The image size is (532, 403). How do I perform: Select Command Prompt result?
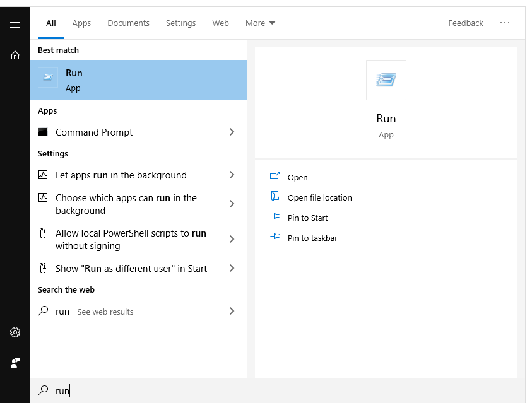pyautogui.click(x=139, y=132)
